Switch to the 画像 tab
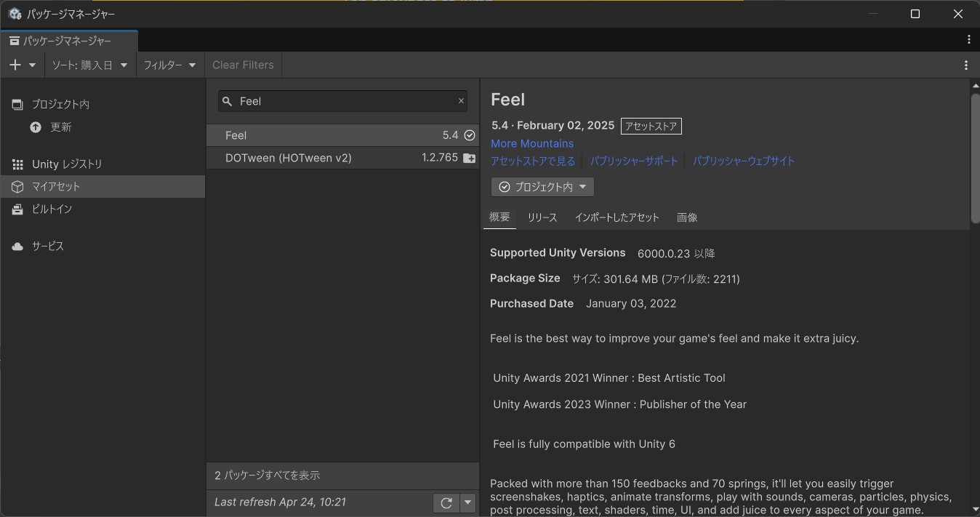980x517 pixels. tap(687, 217)
